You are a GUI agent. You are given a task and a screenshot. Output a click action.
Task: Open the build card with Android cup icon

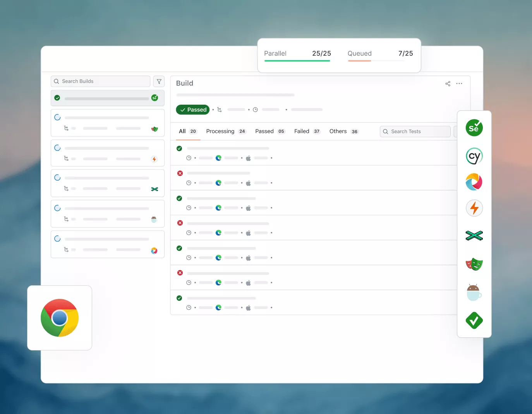click(x=108, y=214)
